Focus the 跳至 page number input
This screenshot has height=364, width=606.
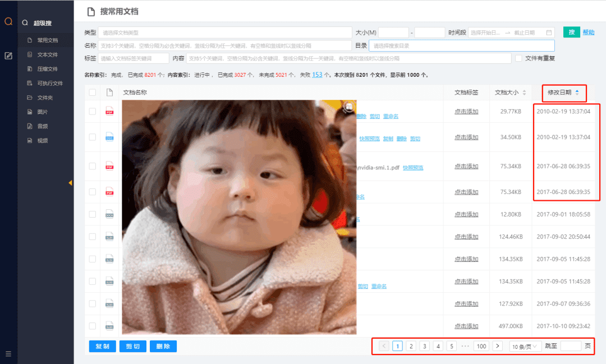pyautogui.click(x=571, y=346)
